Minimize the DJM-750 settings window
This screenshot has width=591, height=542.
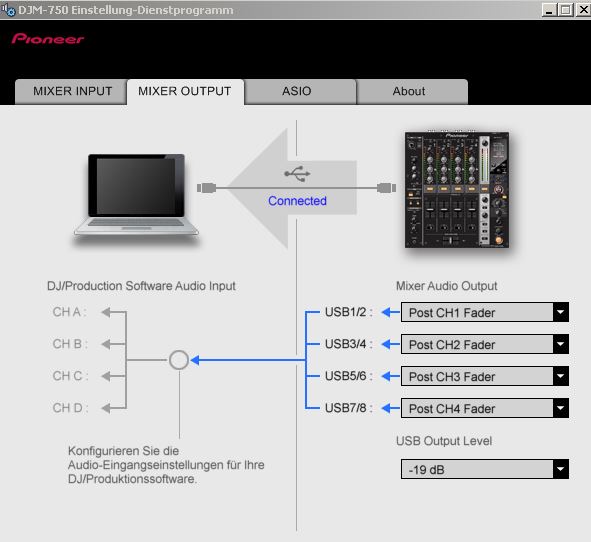click(549, 10)
